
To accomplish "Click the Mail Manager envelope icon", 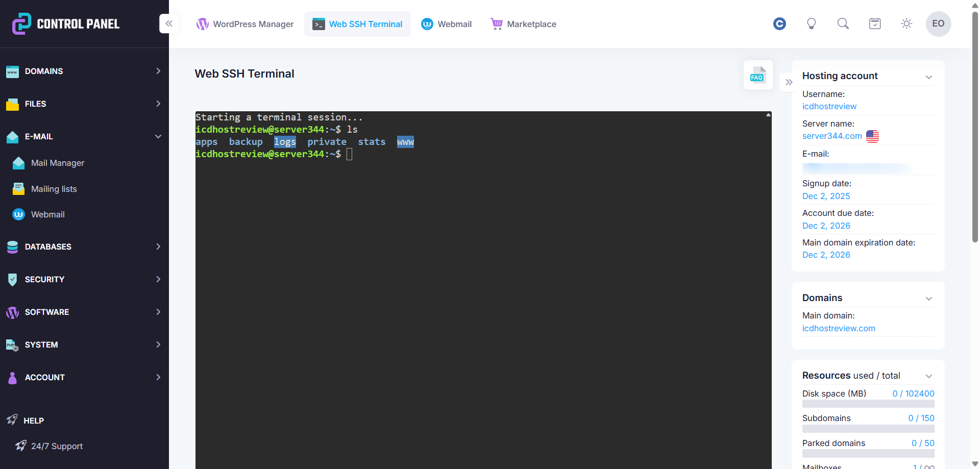I will (x=18, y=163).
